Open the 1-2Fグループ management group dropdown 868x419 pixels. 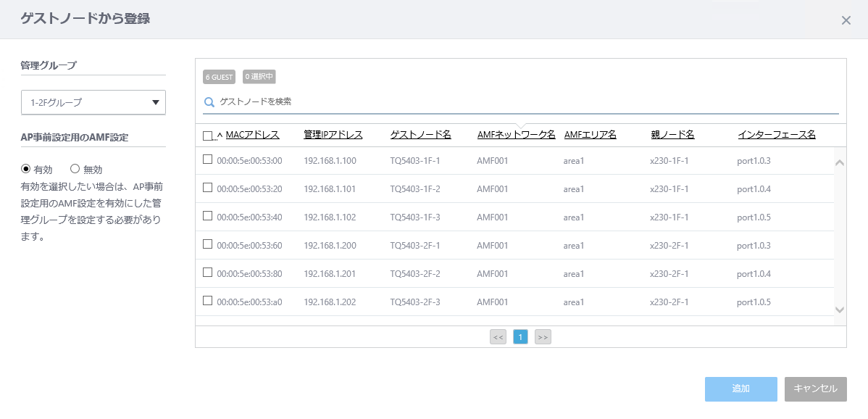[93, 102]
